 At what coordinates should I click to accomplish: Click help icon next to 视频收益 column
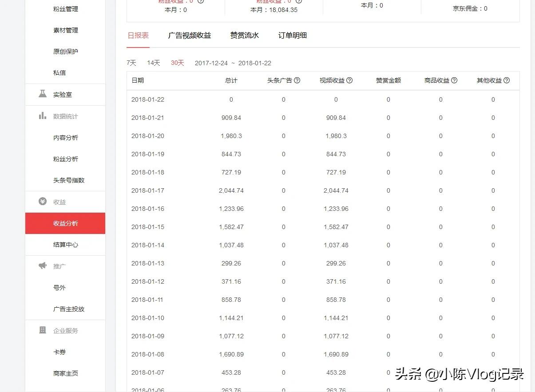pos(349,80)
